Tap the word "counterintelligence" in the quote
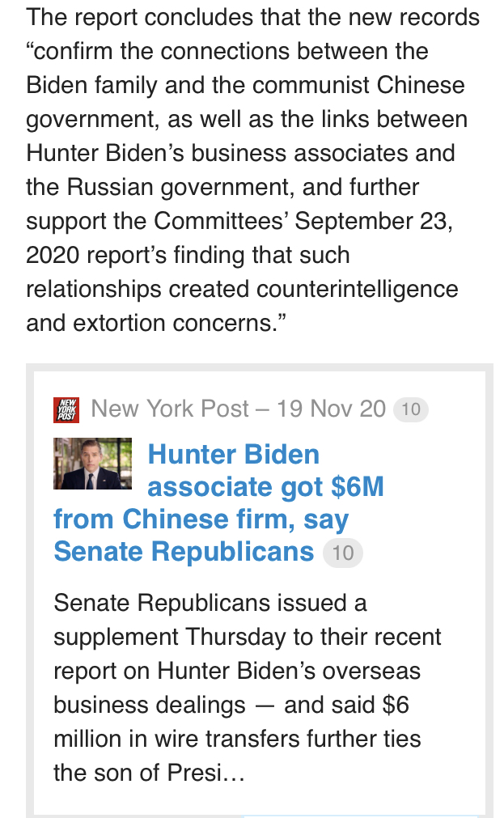The image size is (504, 818). pos(358,289)
